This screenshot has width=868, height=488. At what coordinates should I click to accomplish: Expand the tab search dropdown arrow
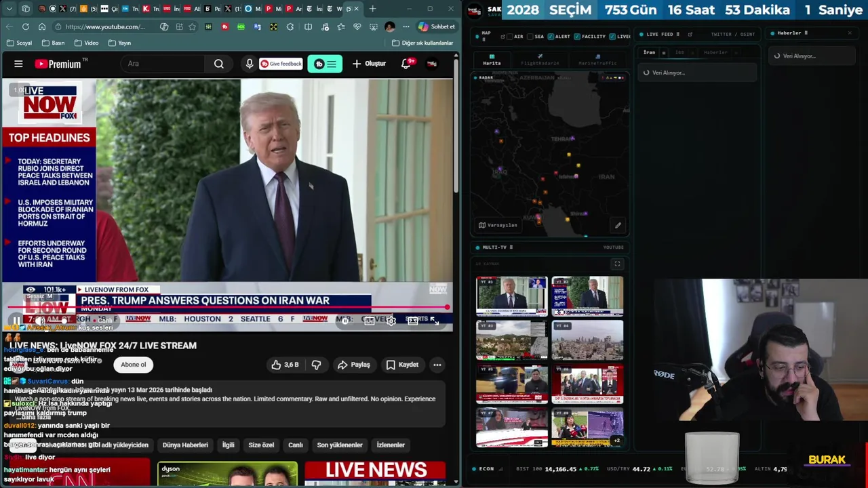click(x=8, y=9)
